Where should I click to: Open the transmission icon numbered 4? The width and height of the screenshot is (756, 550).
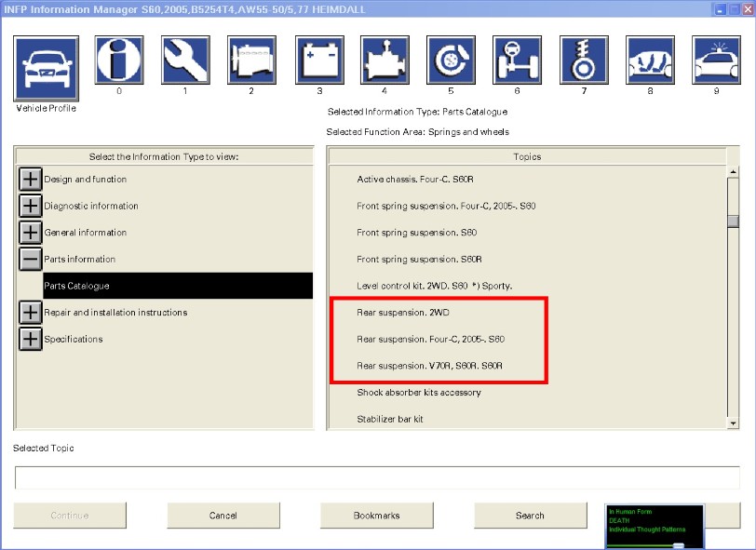coord(385,60)
